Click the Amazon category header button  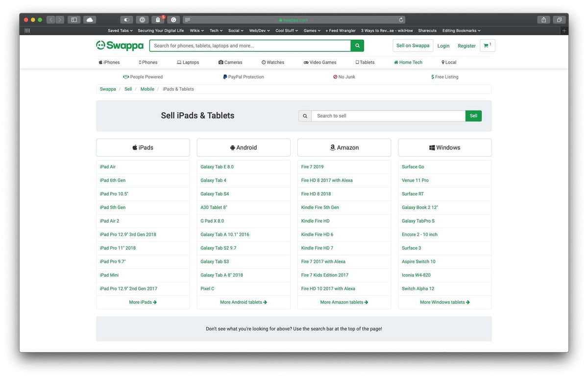tap(344, 147)
